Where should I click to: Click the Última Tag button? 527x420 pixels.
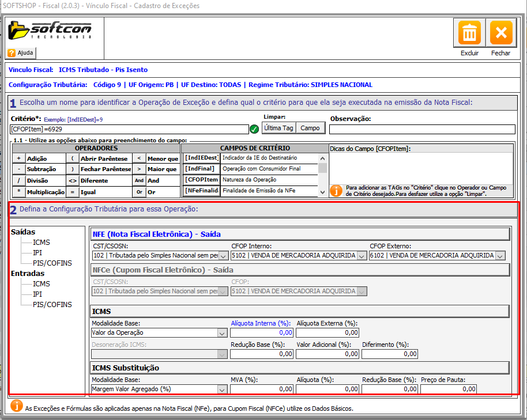click(280, 128)
